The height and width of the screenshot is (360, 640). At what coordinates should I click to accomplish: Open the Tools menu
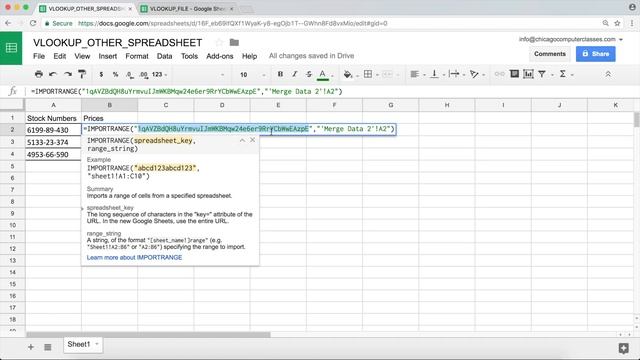tap(189, 56)
